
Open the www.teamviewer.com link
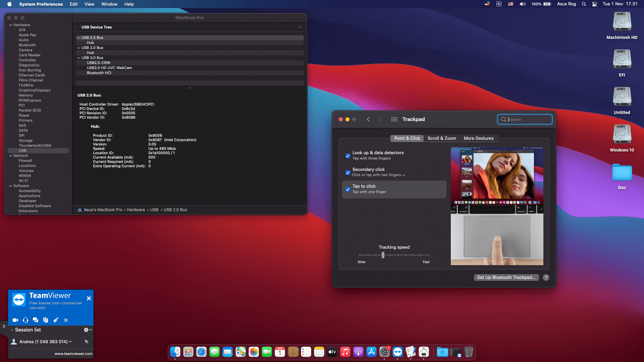73,354
